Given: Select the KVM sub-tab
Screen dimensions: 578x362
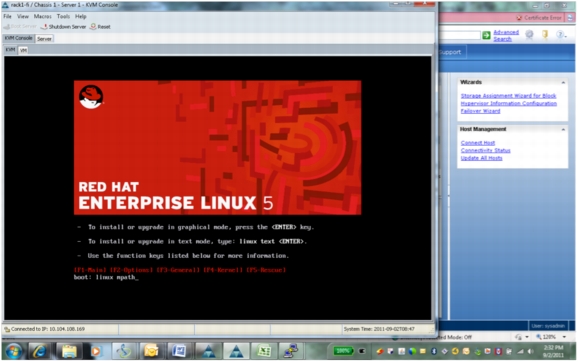Looking at the screenshot, I should point(10,50).
